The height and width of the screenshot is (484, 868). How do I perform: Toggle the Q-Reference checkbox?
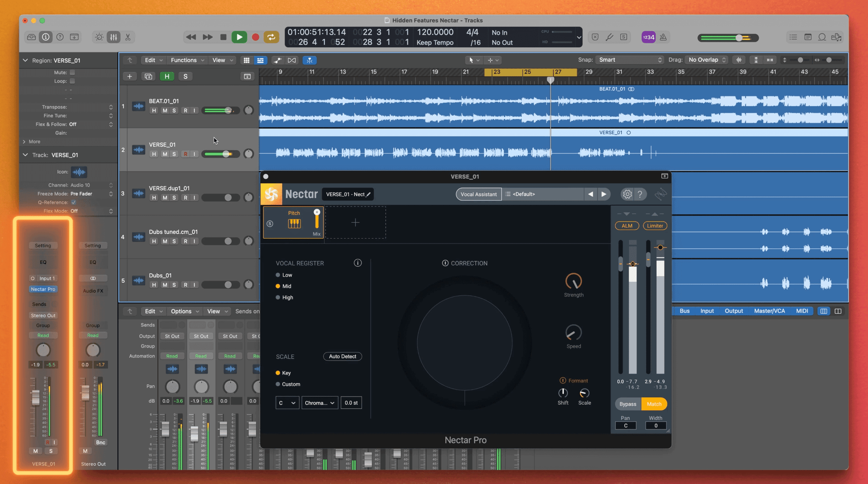(73, 202)
